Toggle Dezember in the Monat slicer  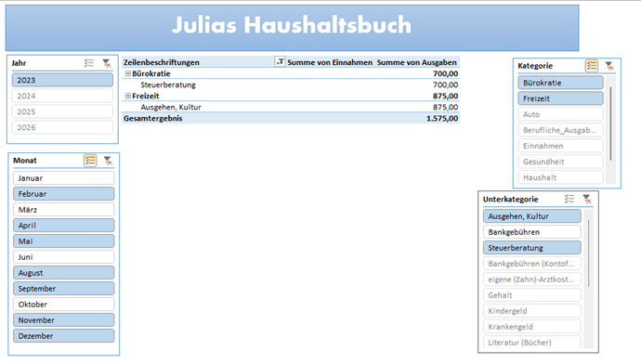click(64, 336)
